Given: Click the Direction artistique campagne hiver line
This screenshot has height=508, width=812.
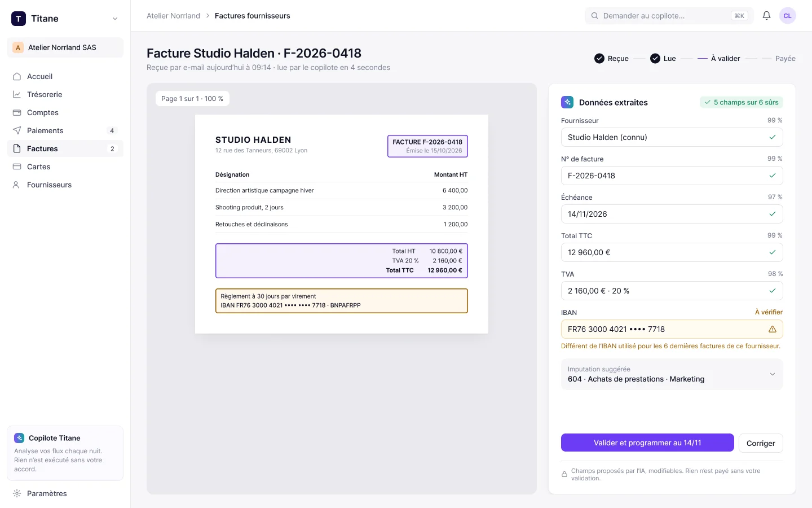Looking at the screenshot, I should point(341,190).
